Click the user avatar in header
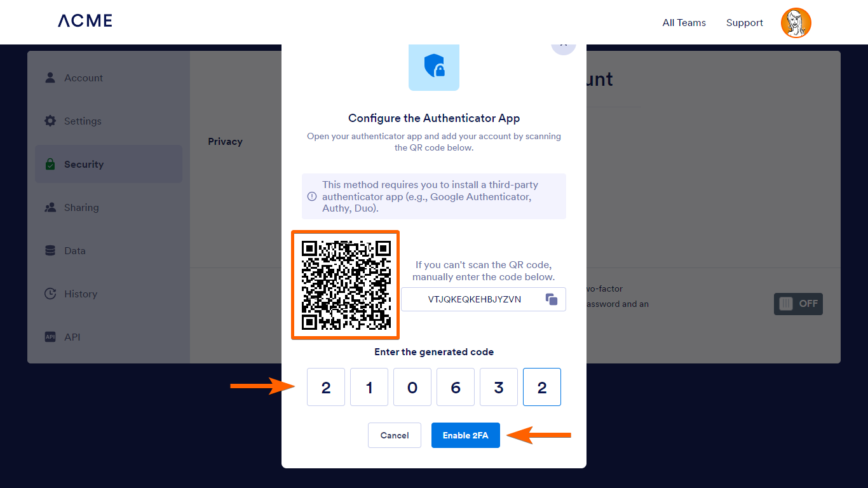 (796, 23)
